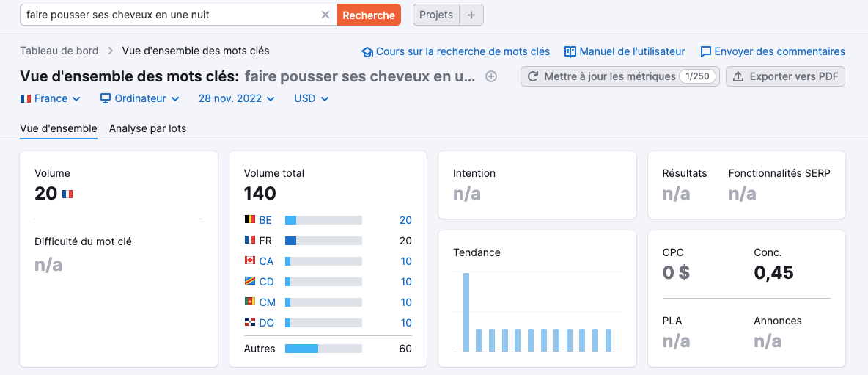Click the 1/250 quota badge
This screenshot has height=375, width=868.
697,76
